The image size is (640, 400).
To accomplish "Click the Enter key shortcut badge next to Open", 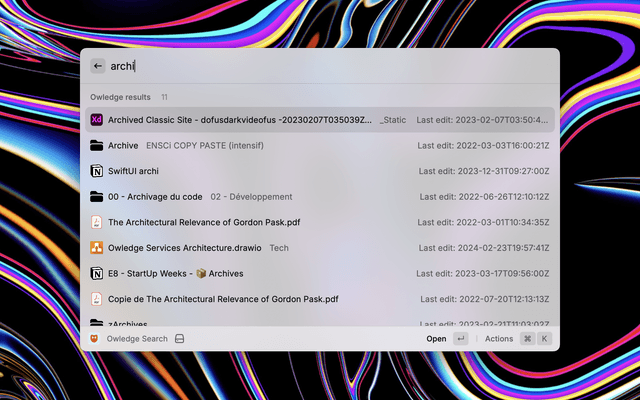I will [460, 339].
